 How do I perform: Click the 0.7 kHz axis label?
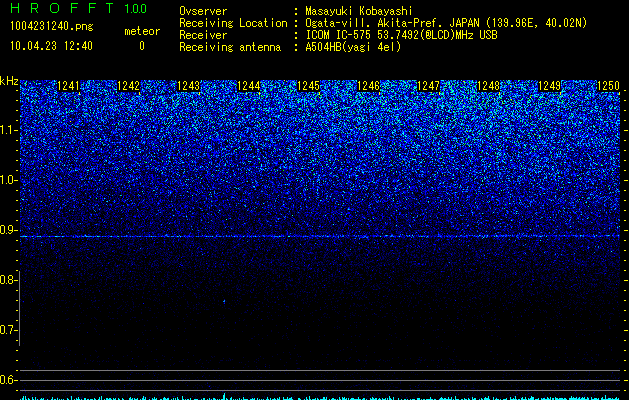click(x=8, y=330)
